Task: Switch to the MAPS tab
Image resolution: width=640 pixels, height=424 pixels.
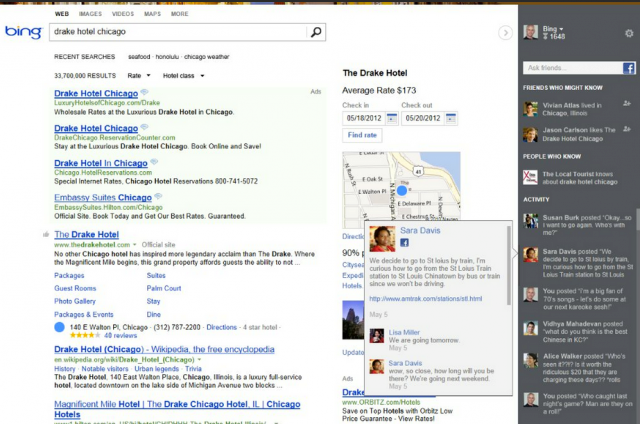Action: tap(152, 14)
